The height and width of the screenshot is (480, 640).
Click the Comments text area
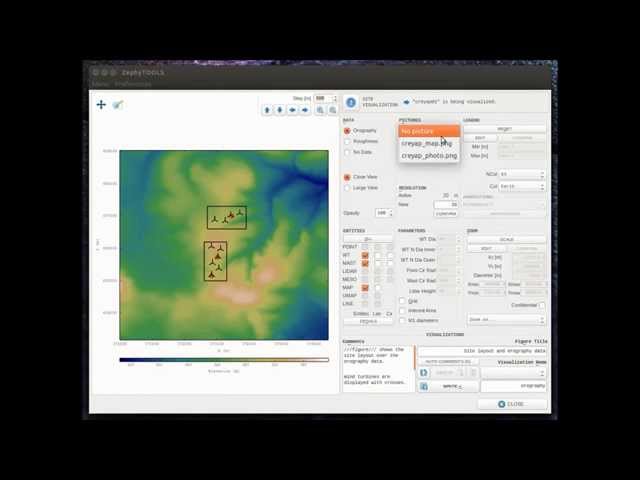tap(378, 368)
